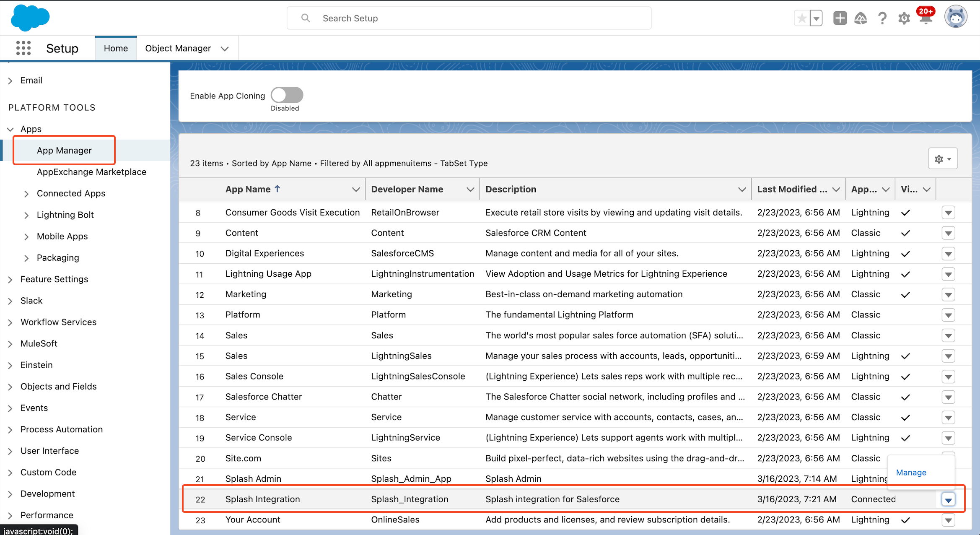Open row actions for LightningSales app
The image size is (980, 535).
pos(948,356)
